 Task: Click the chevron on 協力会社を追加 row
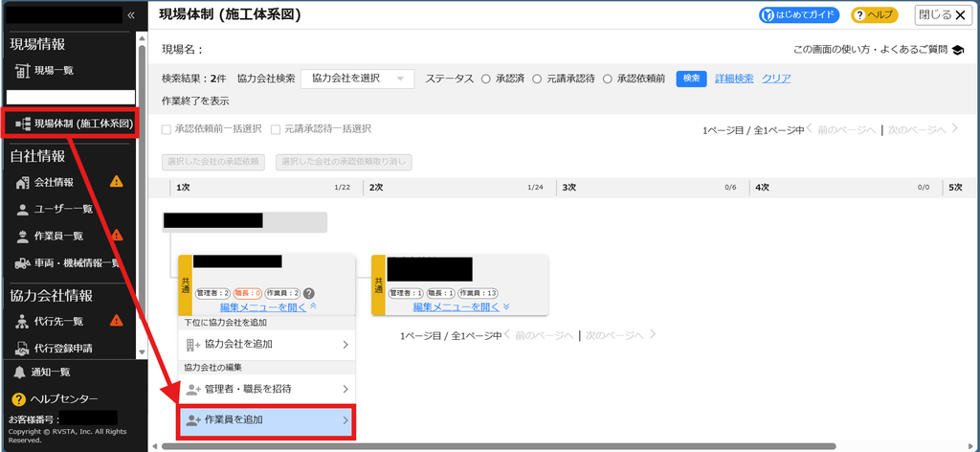coord(345,345)
